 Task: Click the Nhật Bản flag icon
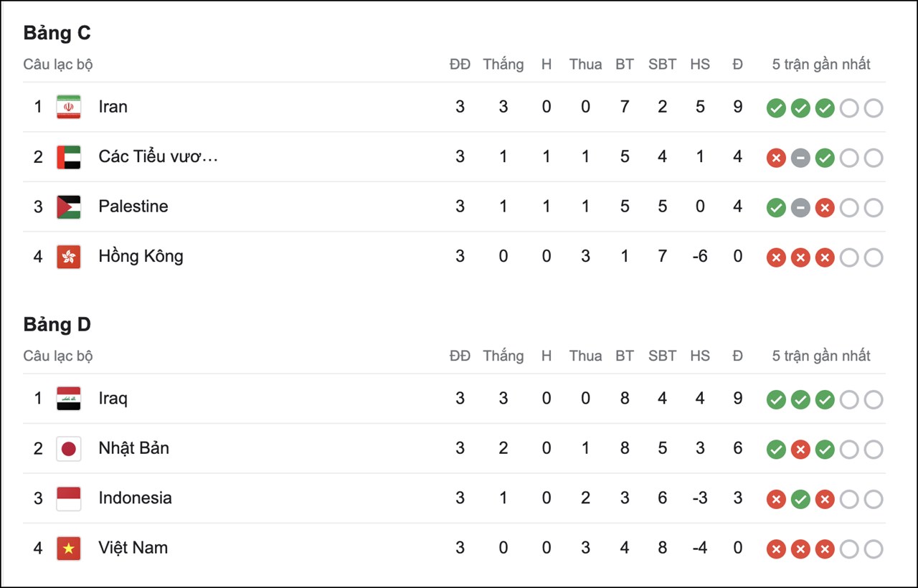pos(69,449)
